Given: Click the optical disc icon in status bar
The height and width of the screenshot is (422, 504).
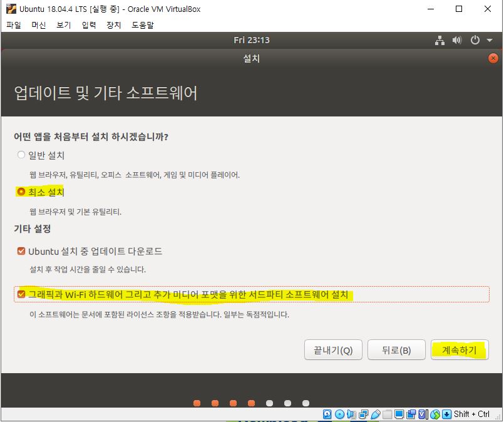Looking at the screenshot, I should click(339, 414).
